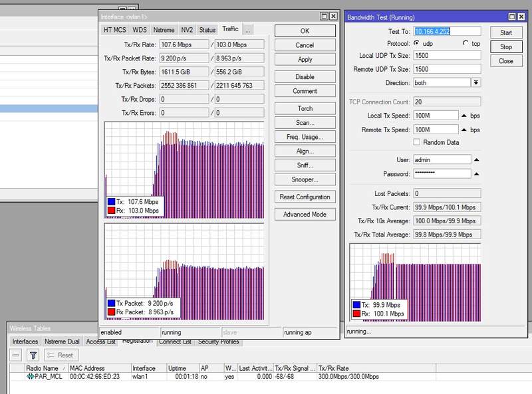Switch to the Status tab

tap(207, 29)
